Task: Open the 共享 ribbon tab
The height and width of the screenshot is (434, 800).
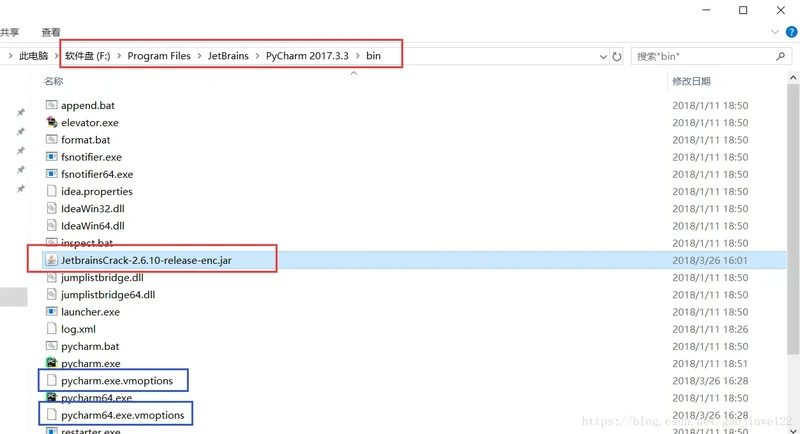Action: tap(6, 32)
